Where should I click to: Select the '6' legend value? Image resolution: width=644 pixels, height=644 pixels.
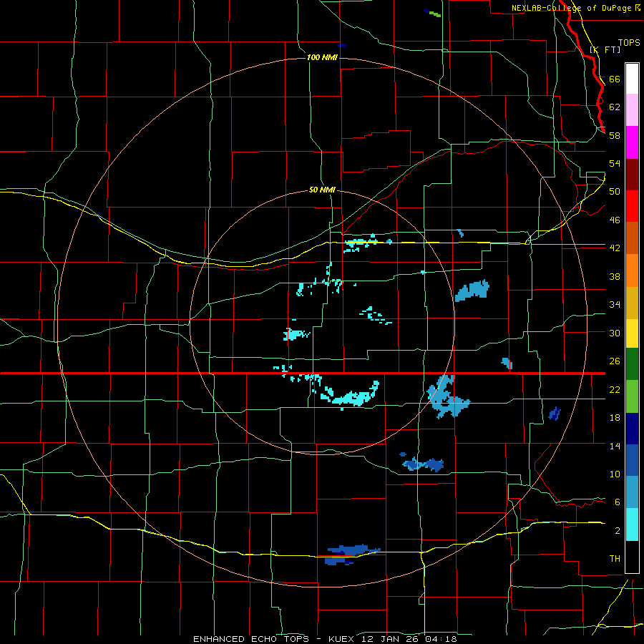(x=618, y=502)
